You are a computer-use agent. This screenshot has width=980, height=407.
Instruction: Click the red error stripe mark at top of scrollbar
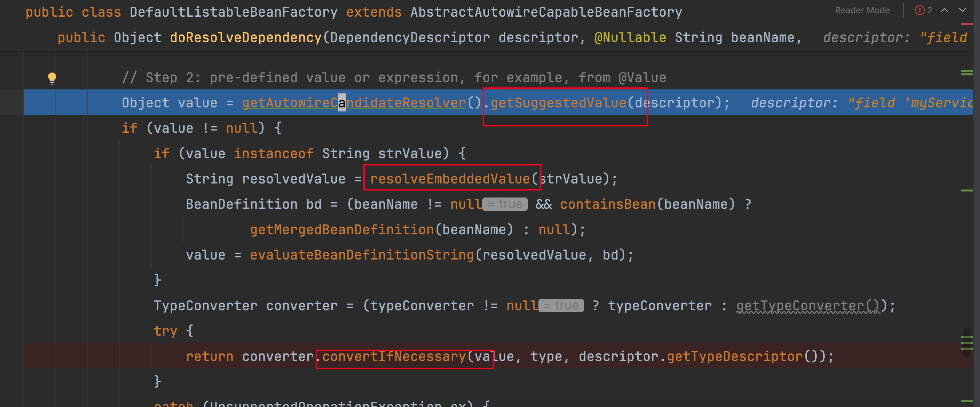[x=967, y=24]
